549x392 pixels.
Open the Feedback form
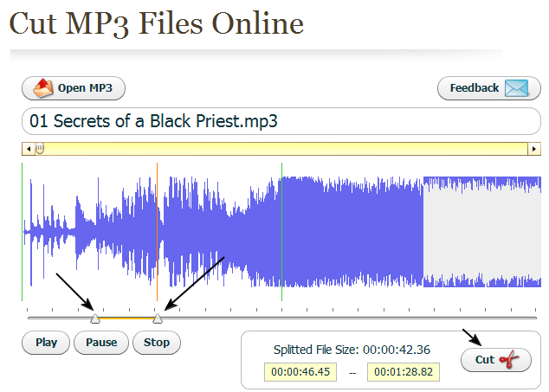[488, 88]
